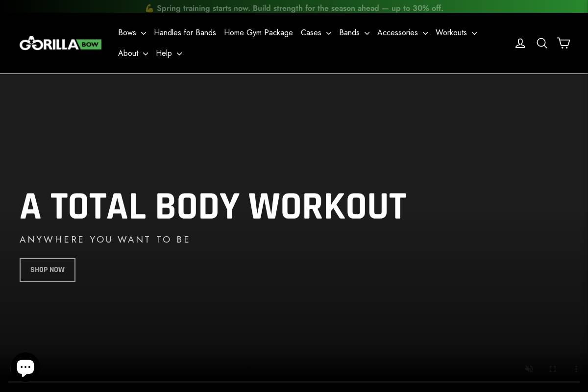The image size is (588, 392).
Task: Open the account login icon
Action: 520,43
